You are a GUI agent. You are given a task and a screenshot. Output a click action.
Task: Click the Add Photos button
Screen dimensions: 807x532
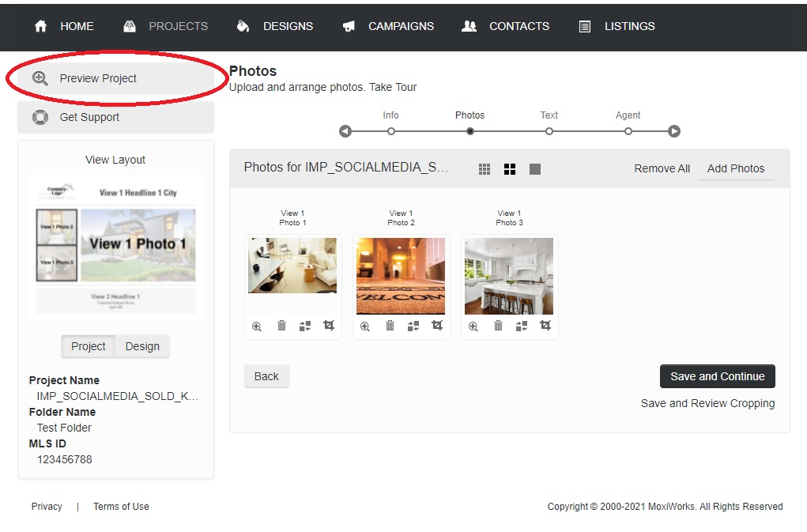click(735, 168)
